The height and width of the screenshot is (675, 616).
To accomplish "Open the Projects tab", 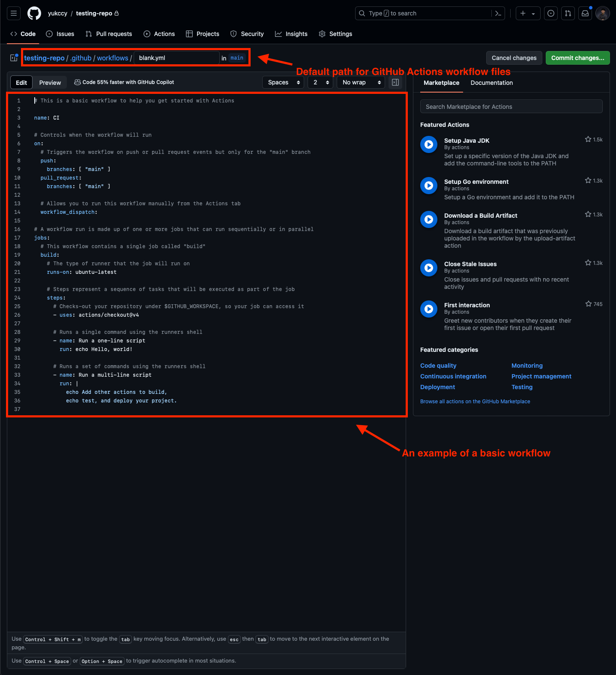I will (203, 34).
